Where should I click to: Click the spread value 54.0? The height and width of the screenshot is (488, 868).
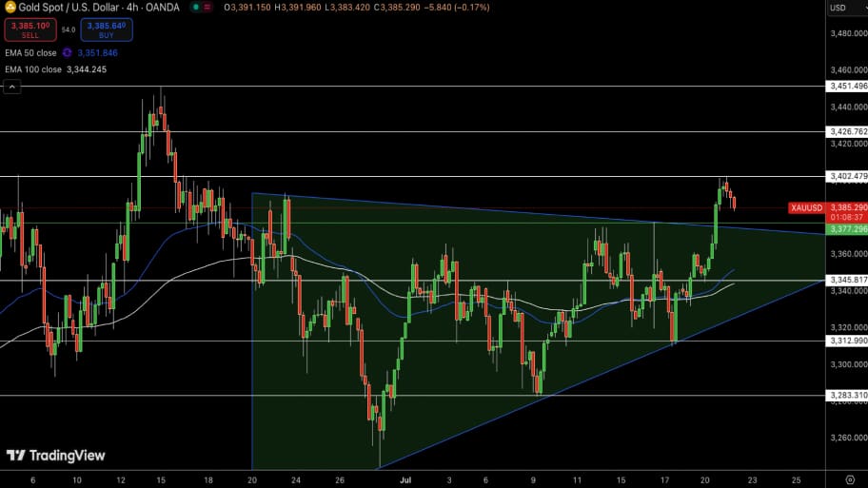click(69, 29)
